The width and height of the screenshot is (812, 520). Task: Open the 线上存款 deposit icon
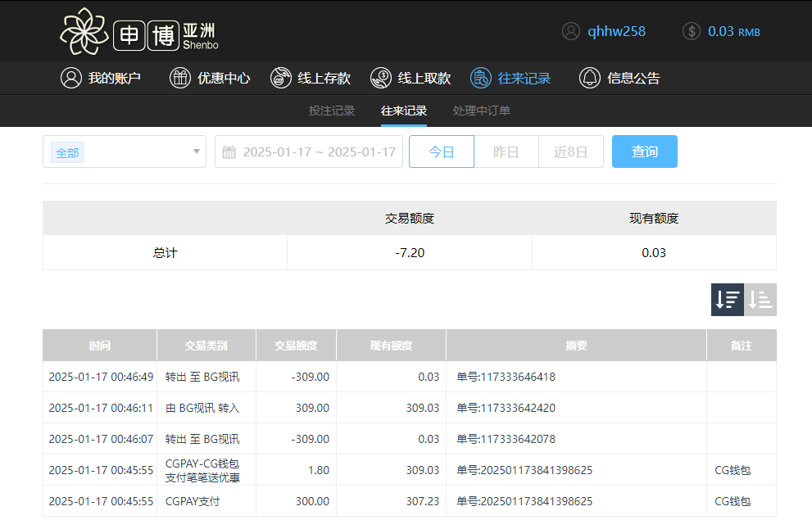pyautogui.click(x=281, y=78)
